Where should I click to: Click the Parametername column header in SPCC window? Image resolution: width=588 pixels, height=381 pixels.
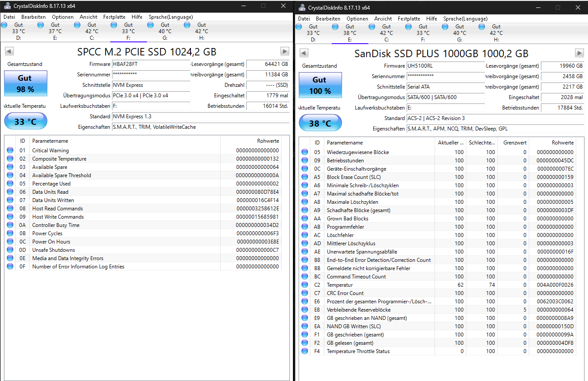pos(125,141)
